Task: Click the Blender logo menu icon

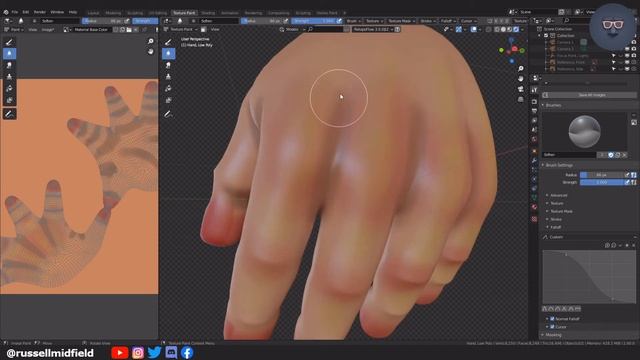Action: pos(6,12)
